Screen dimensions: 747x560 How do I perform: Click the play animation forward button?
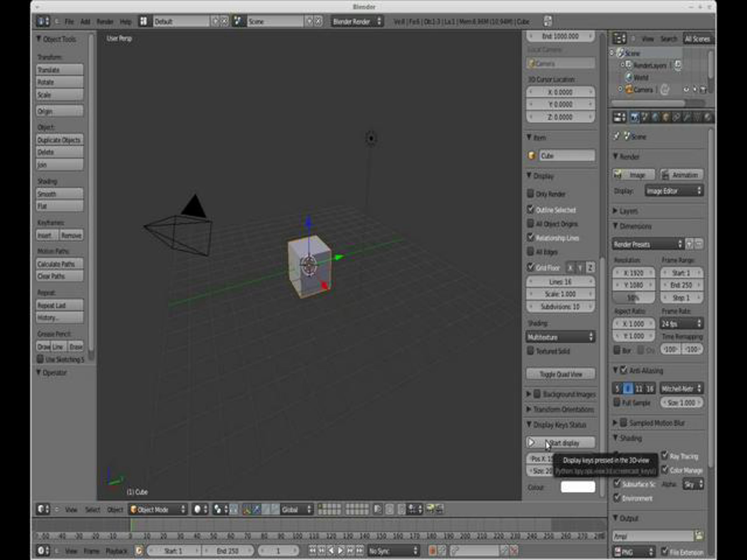[341, 551]
